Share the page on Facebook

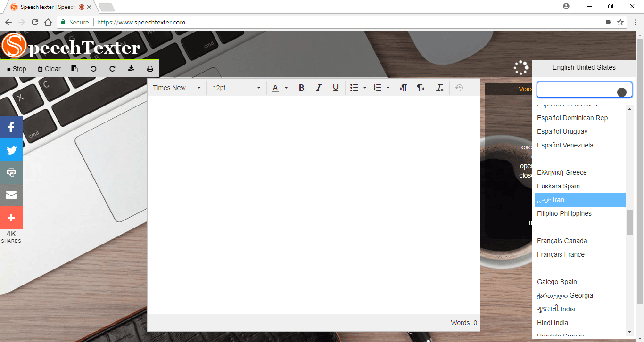click(x=11, y=127)
